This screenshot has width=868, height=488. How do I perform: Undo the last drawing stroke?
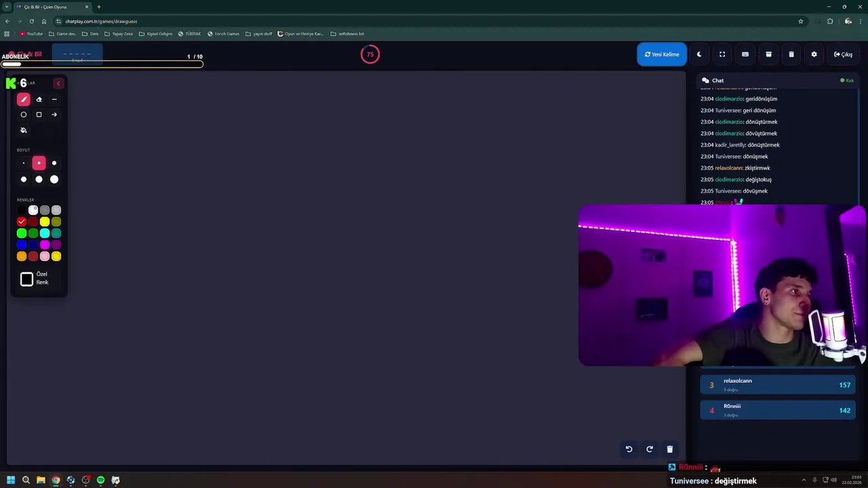pyautogui.click(x=629, y=449)
